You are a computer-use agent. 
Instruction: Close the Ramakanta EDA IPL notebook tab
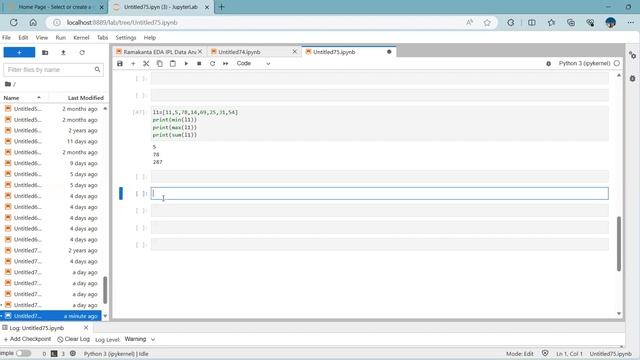200,52
